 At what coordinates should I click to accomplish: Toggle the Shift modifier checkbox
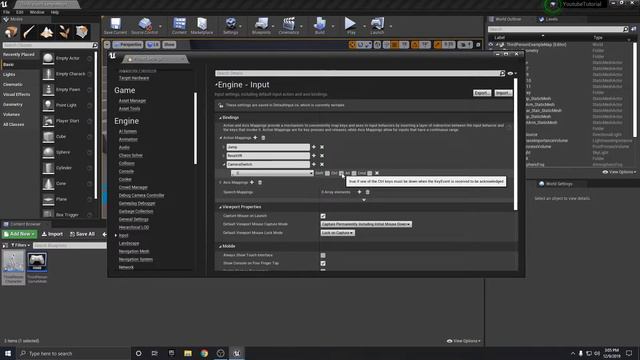[327, 173]
